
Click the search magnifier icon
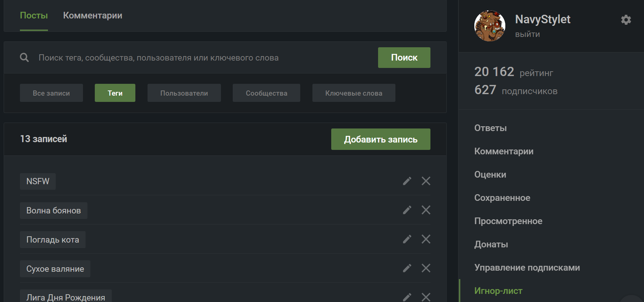[24, 58]
